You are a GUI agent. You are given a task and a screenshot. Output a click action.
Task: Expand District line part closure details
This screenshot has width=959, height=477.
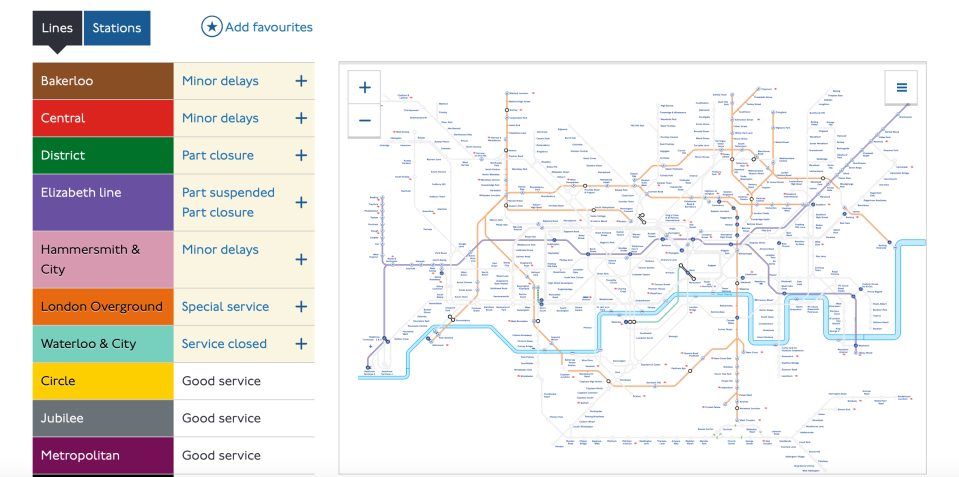tap(301, 155)
